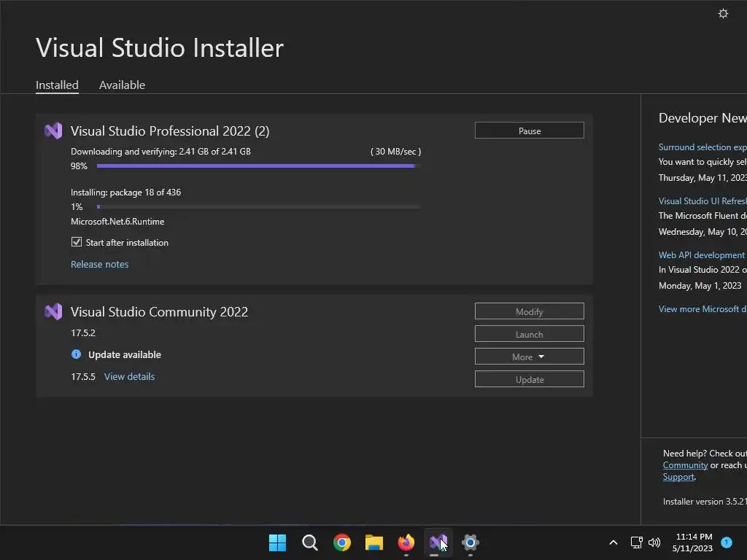Open the Web API development article
Screen dimensions: 747x560
pyautogui.click(x=702, y=255)
